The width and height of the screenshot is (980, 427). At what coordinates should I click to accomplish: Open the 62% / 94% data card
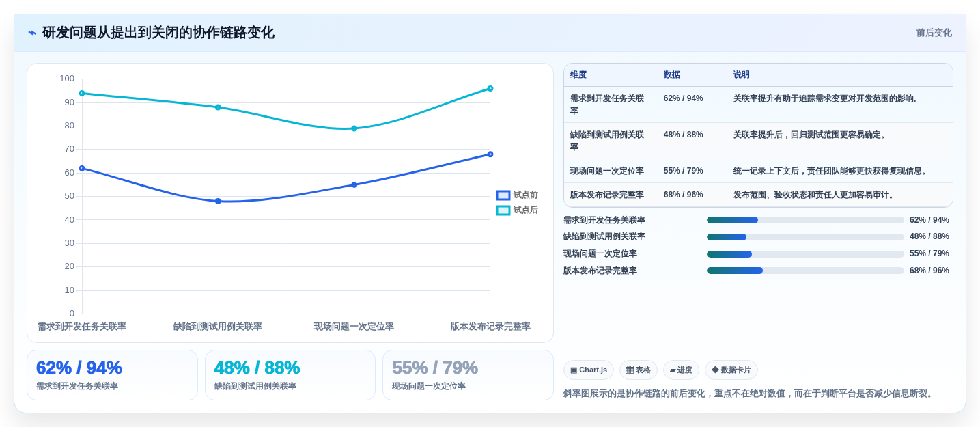(112, 375)
